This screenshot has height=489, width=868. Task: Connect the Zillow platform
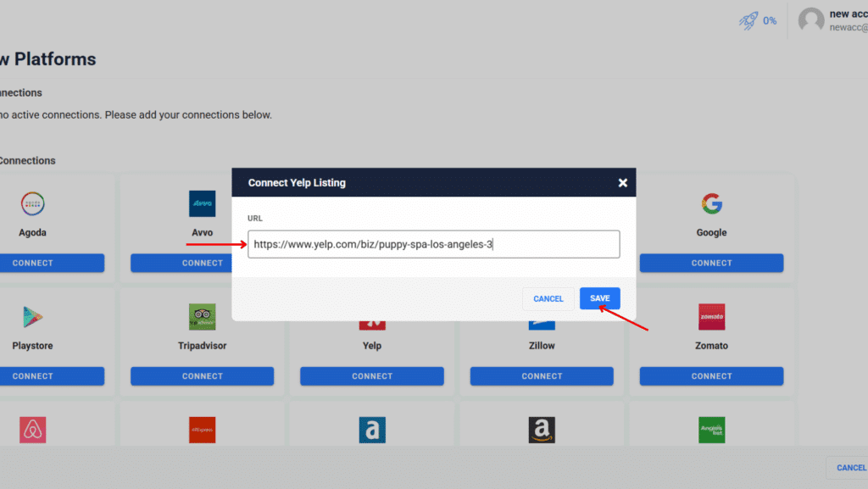[542, 375]
